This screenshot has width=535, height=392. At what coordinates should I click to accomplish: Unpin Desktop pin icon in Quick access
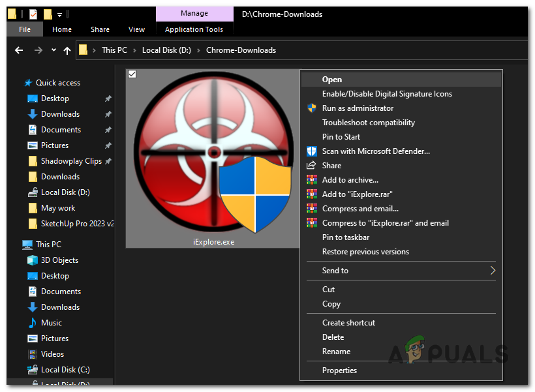[x=108, y=98]
